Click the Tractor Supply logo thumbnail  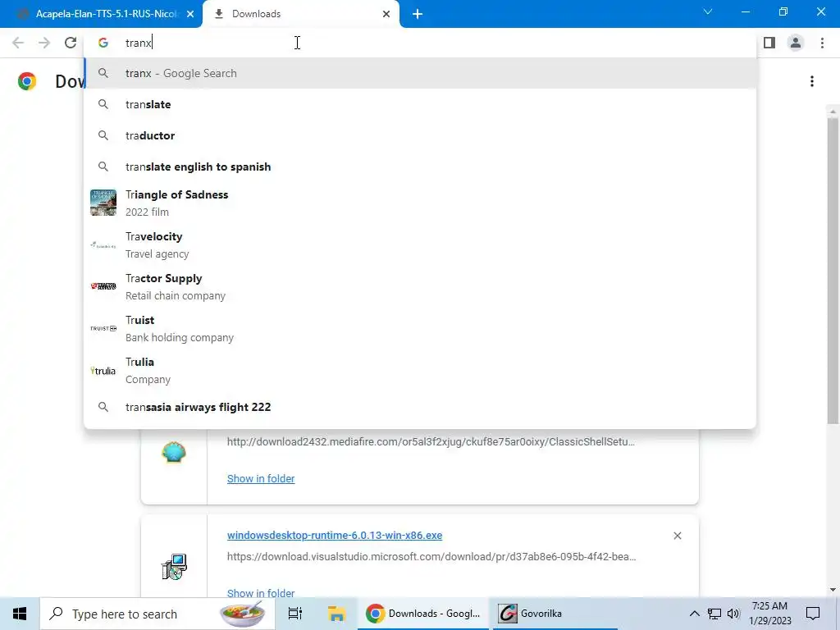(103, 286)
